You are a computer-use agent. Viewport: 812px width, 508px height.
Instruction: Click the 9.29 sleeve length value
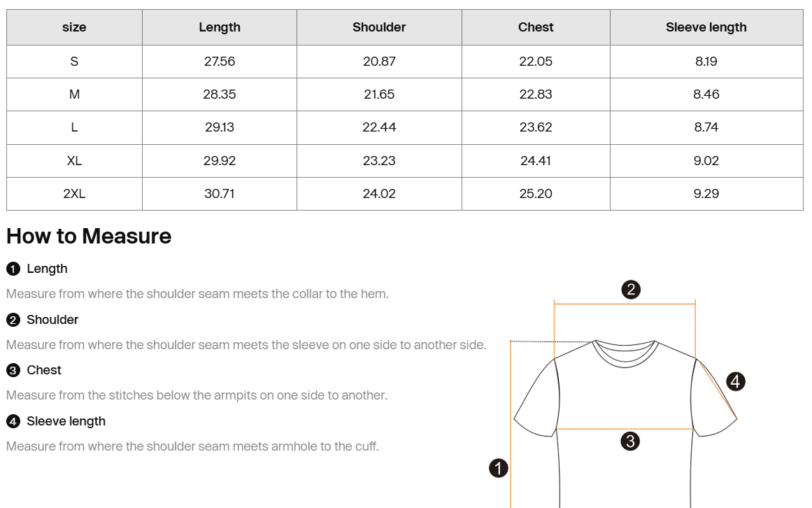pyautogui.click(x=706, y=194)
